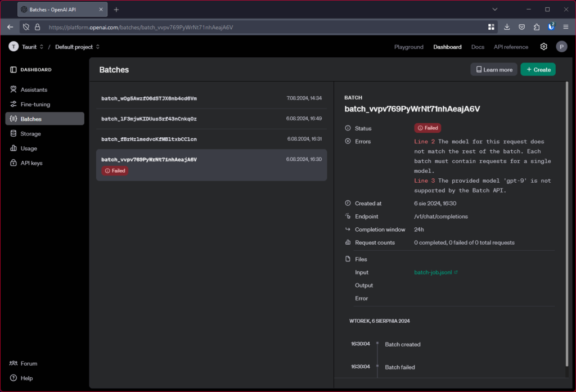Viewport: 576px width, 392px height.
Task: Collapse the Dashboard sidebar panel icon
Action: (13, 69)
